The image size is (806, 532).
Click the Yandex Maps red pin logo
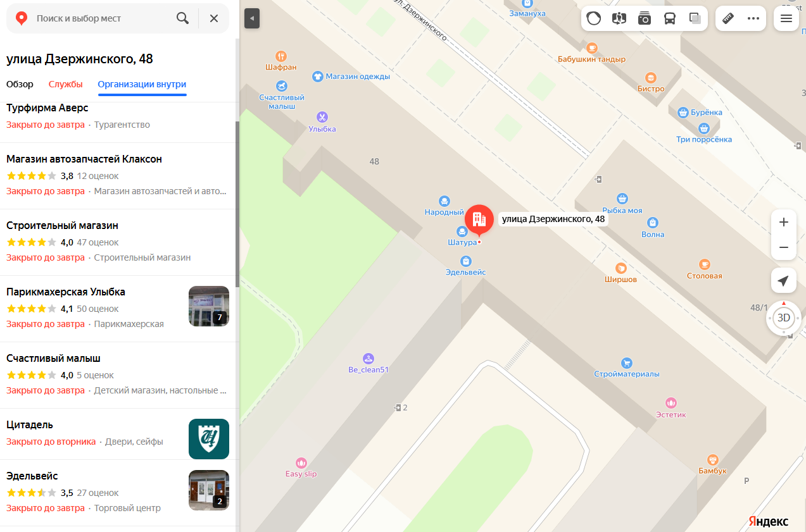point(22,18)
